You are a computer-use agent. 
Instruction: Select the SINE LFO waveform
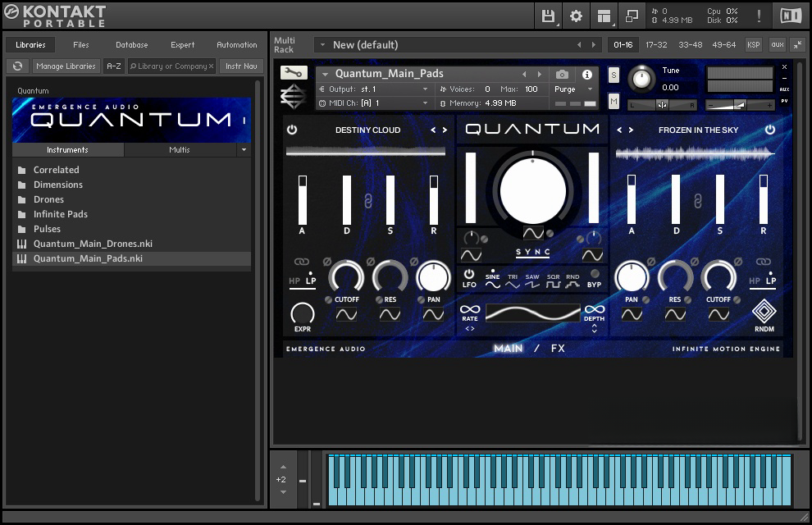tap(492, 280)
